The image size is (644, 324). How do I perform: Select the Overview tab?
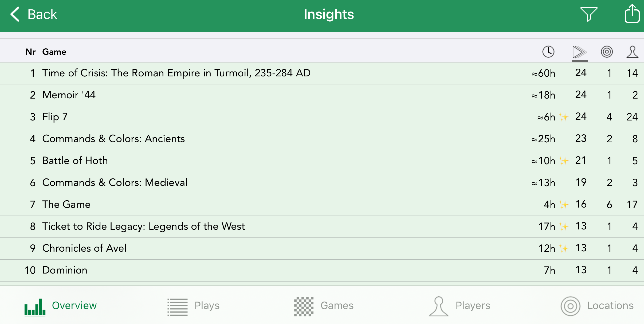61,306
